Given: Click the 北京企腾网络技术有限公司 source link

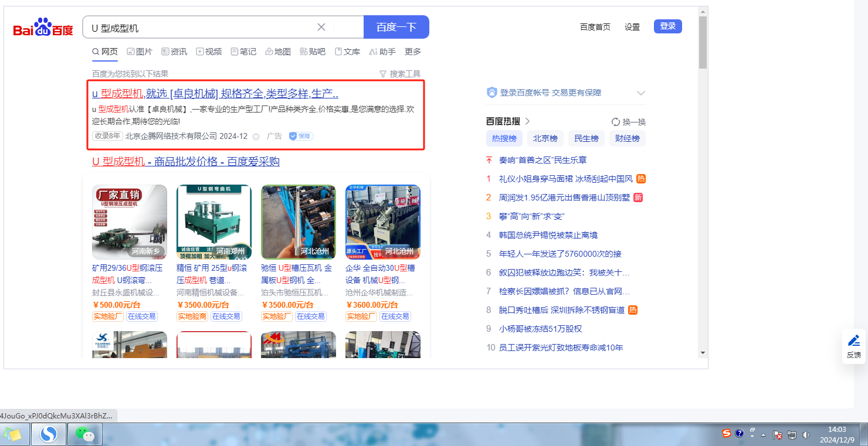Looking at the screenshot, I should pos(171,136).
